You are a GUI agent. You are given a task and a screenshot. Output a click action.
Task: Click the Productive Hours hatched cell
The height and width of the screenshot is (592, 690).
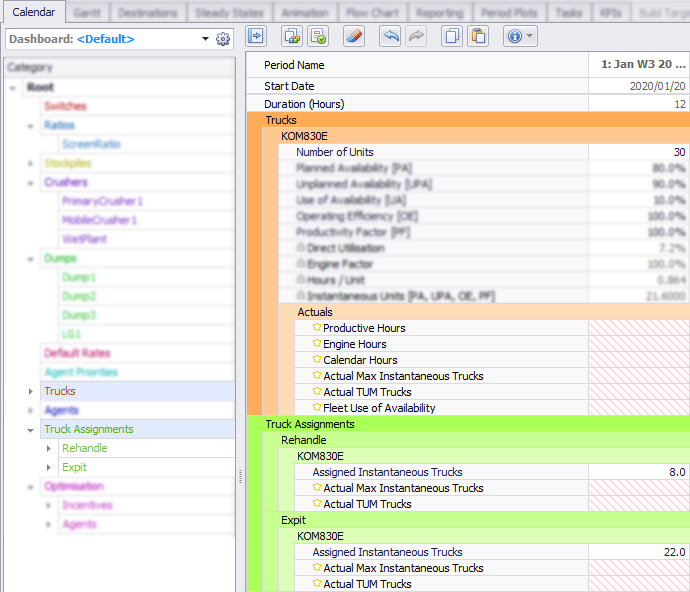638,328
